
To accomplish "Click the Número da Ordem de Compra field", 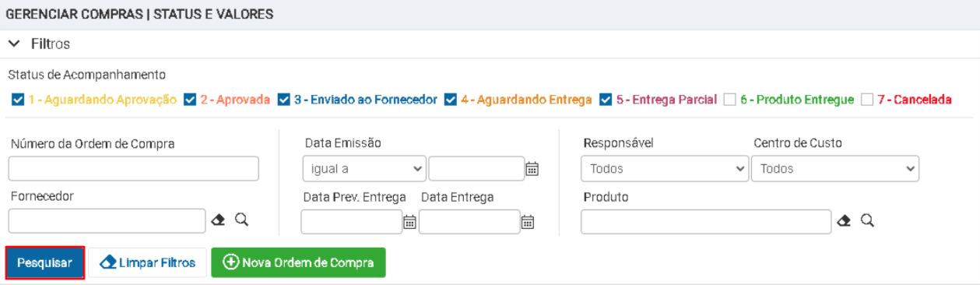I will click(x=134, y=168).
